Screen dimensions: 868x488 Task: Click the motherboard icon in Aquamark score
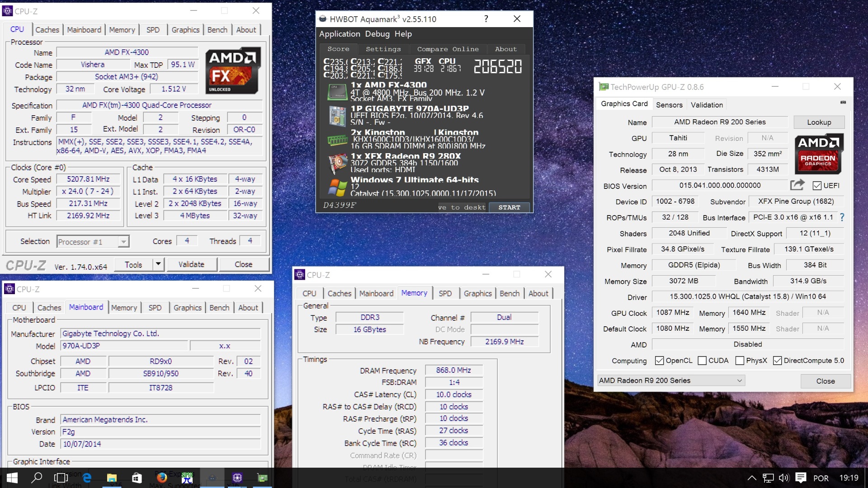point(337,116)
